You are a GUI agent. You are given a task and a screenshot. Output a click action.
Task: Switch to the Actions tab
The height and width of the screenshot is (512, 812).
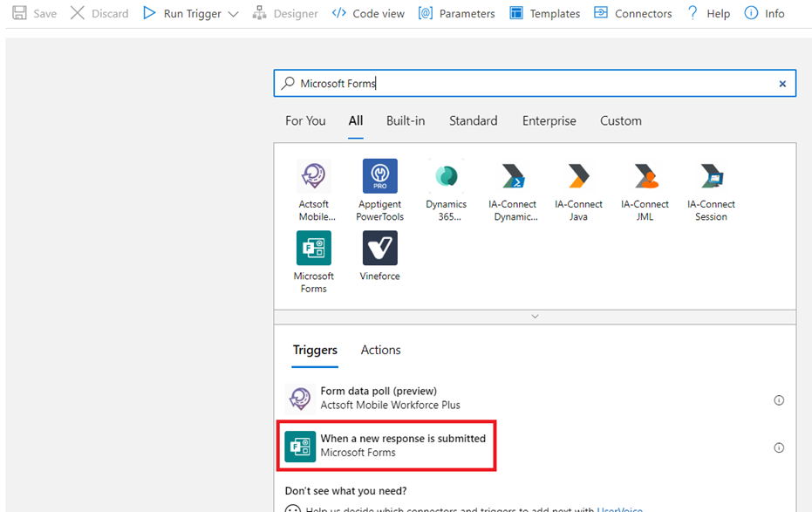tap(380, 350)
